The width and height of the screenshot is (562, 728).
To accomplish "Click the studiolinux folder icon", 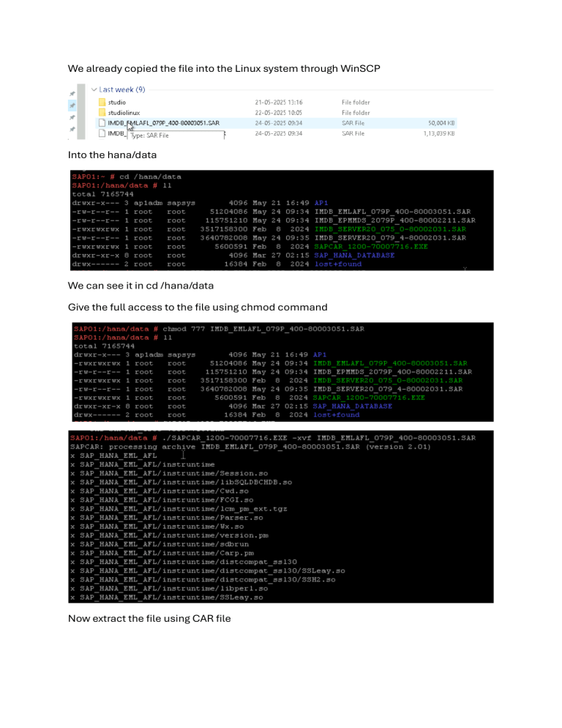I will (102, 113).
